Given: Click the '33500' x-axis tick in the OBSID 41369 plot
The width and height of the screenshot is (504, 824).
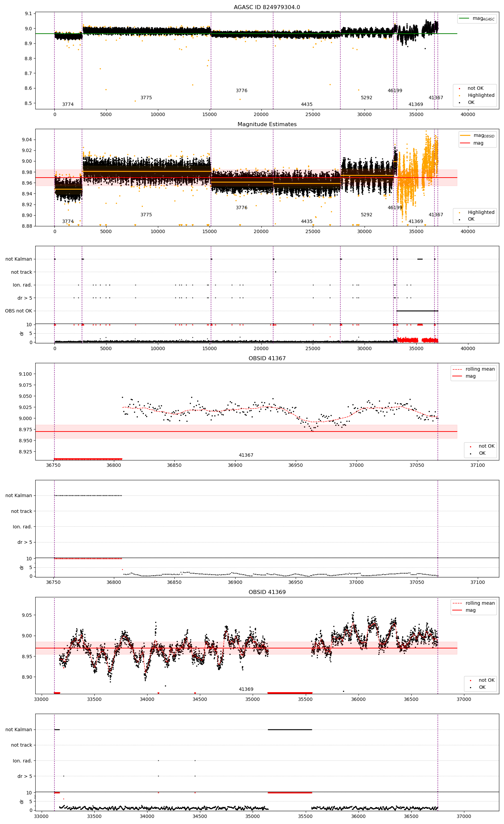Looking at the screenshot, I should point(94,699).
